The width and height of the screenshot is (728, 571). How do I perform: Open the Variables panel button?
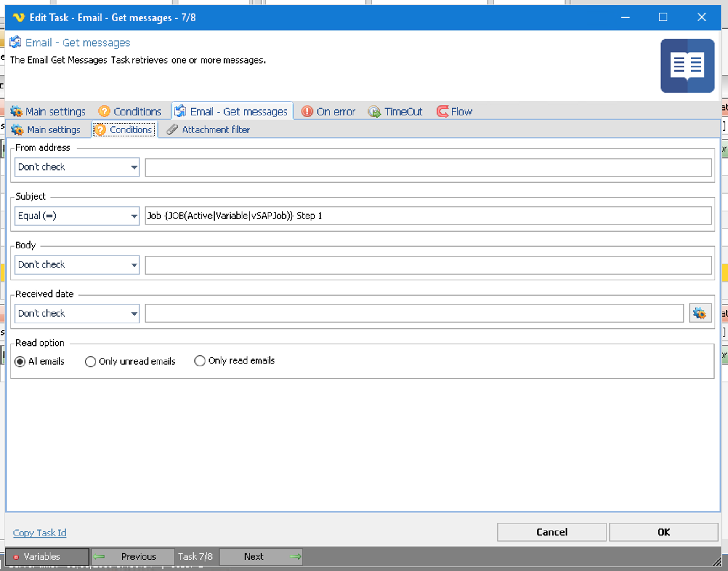[x=47, y=557]
